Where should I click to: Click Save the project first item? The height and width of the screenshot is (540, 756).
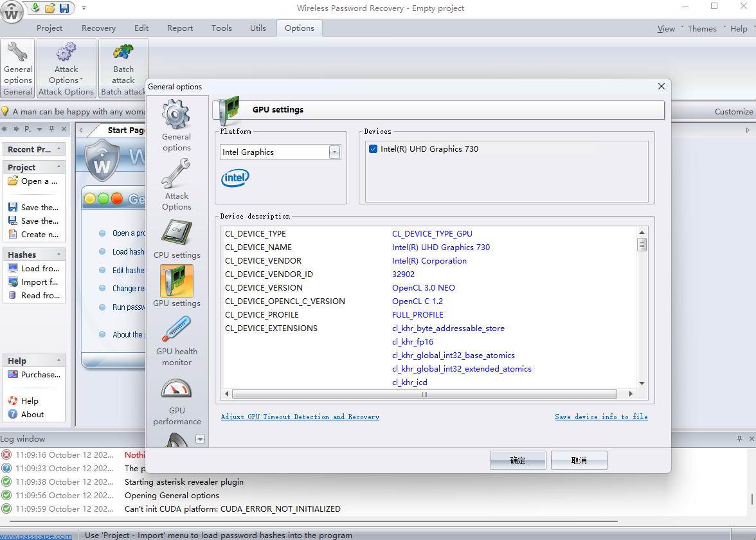[33, 207]
